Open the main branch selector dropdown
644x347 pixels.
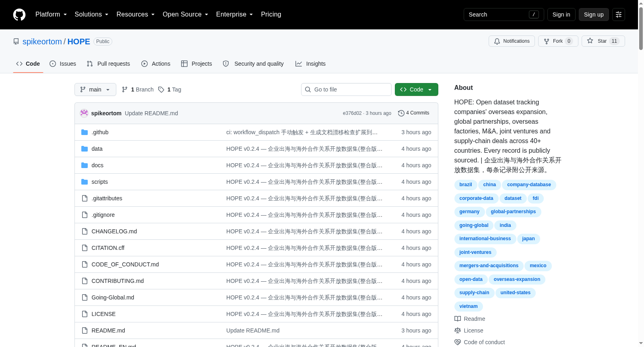[95, 89]
